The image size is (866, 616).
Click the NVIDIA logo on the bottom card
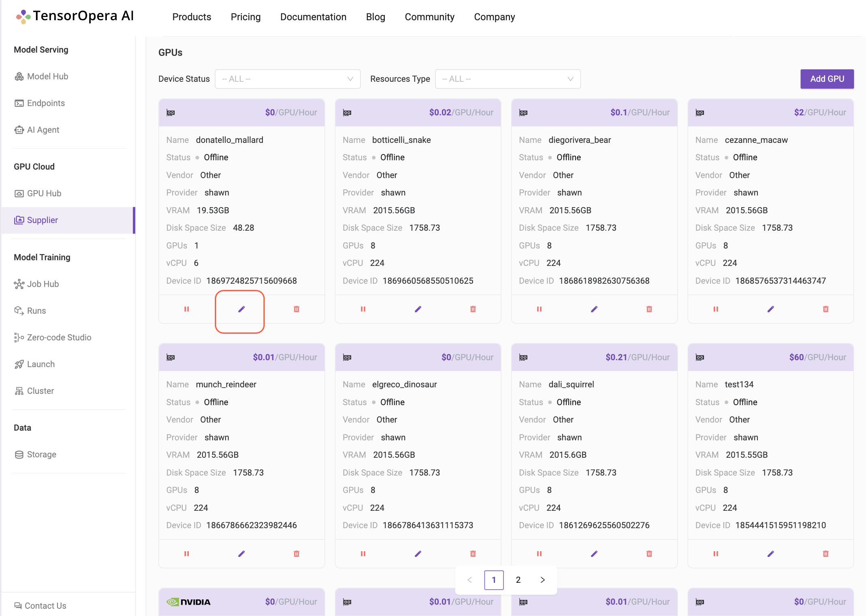click(188, 602)
